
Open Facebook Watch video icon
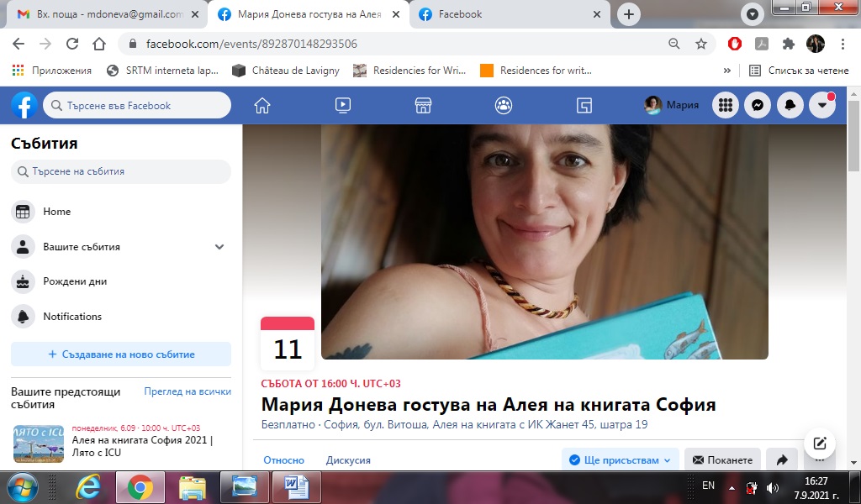[343, 105]
